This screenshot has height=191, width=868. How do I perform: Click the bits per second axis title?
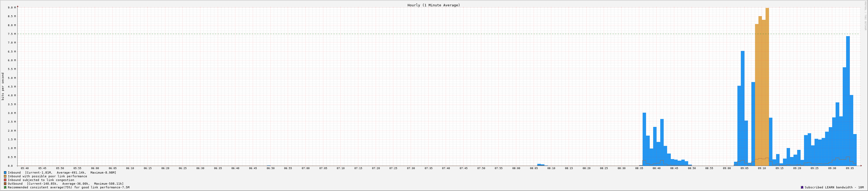click(3, 86)
